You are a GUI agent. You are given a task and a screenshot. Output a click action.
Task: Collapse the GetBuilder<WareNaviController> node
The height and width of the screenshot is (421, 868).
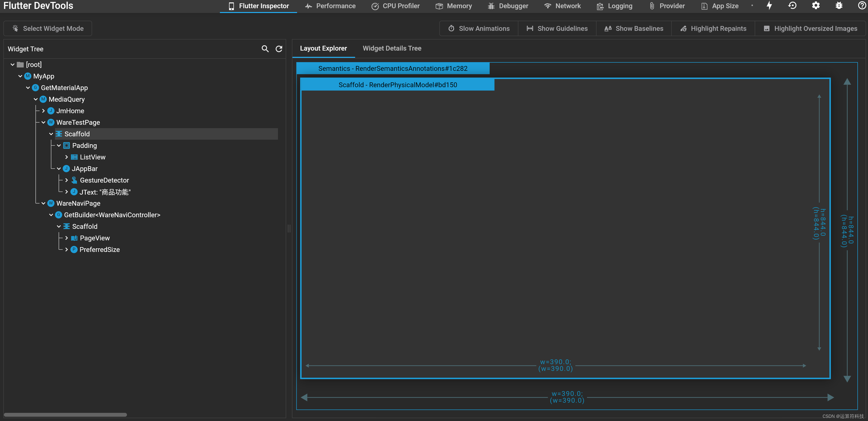[x=51, y=215]
